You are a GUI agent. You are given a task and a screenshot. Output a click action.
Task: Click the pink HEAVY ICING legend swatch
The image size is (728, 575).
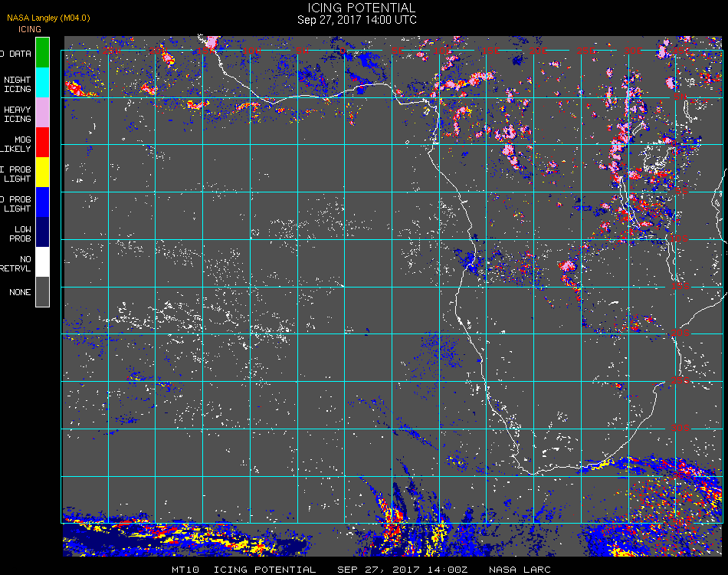pyautogui.click(x=42, y=113)
